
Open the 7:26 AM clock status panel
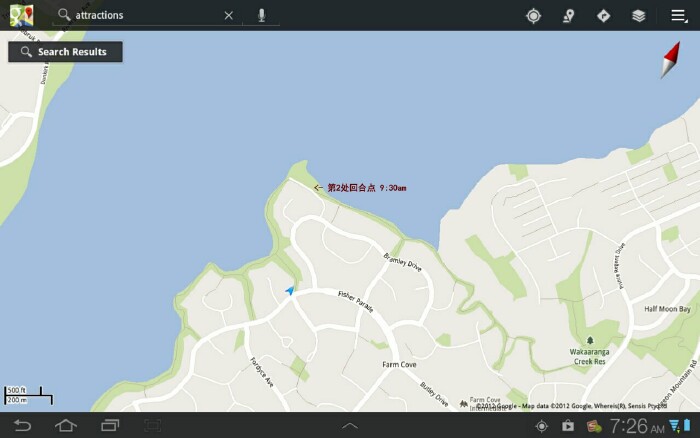pyautogui.click(x=637, y=426)
